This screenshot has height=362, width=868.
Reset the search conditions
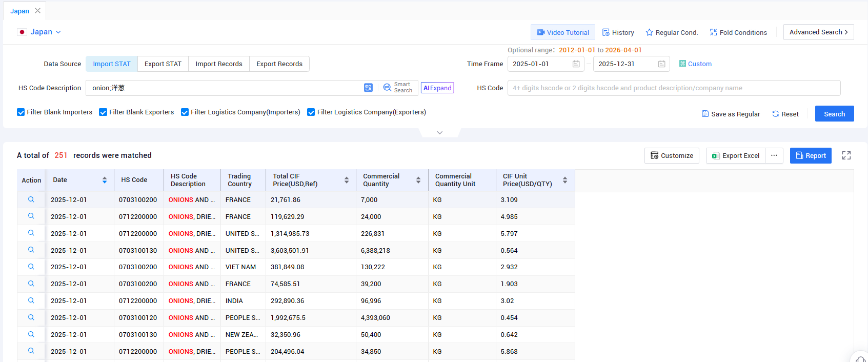[785, 114]
